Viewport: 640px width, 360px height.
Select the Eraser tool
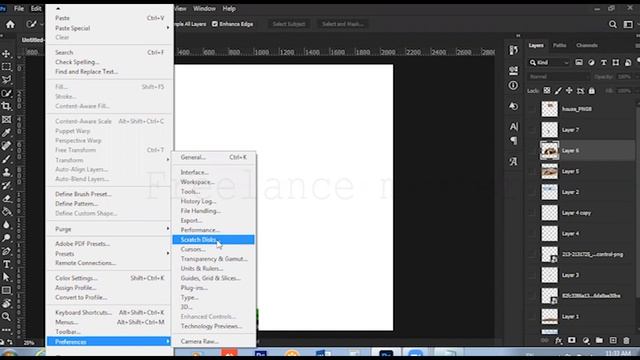pos(7,198)
